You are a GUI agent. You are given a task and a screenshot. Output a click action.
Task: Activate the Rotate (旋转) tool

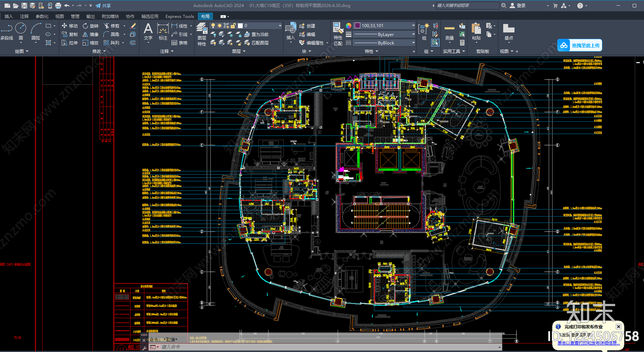click(91, 26)
